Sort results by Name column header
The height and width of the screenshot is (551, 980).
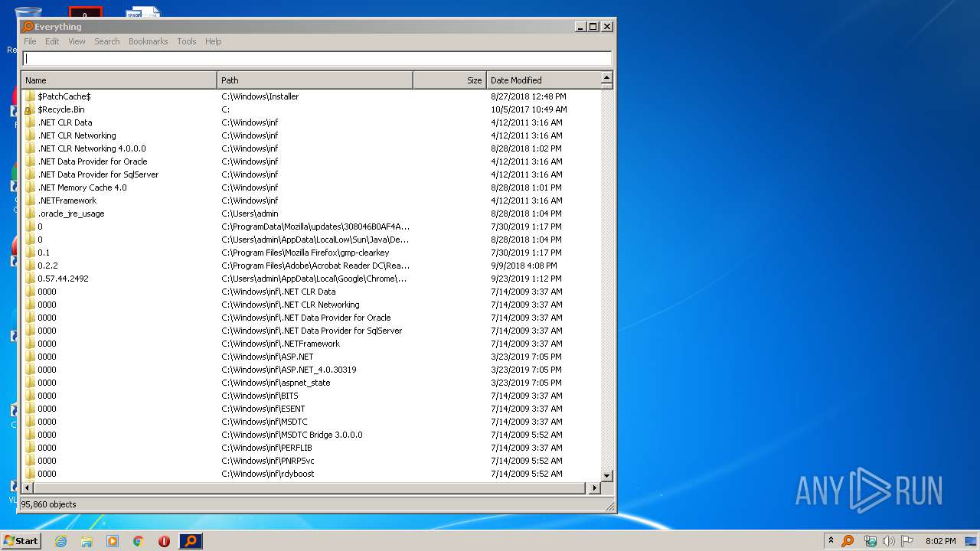pos(119,80)
